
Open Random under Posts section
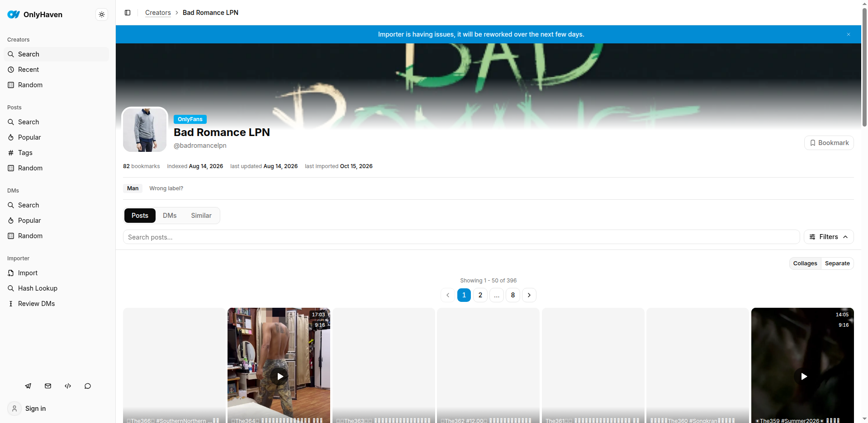tap(56, 168)
